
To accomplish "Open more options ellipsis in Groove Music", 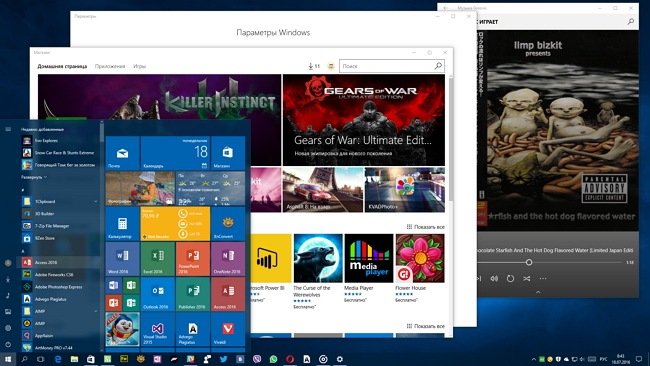I will [543, 279].
